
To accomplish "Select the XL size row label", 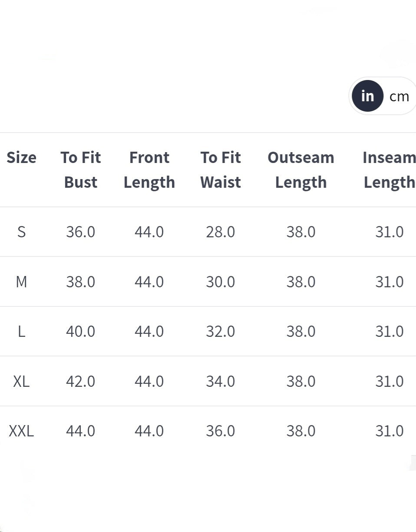I will 21,381.
